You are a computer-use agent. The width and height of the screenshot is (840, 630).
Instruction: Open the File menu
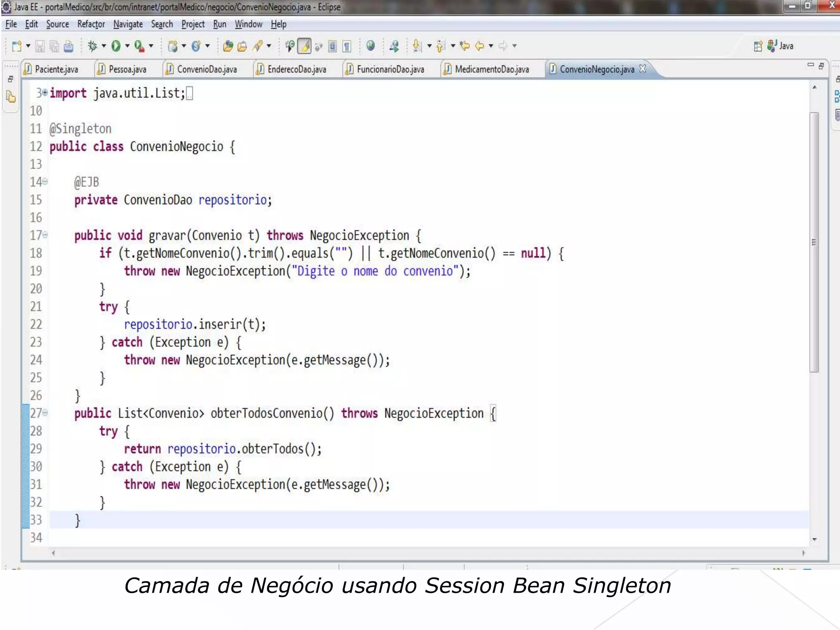[11, 24]
